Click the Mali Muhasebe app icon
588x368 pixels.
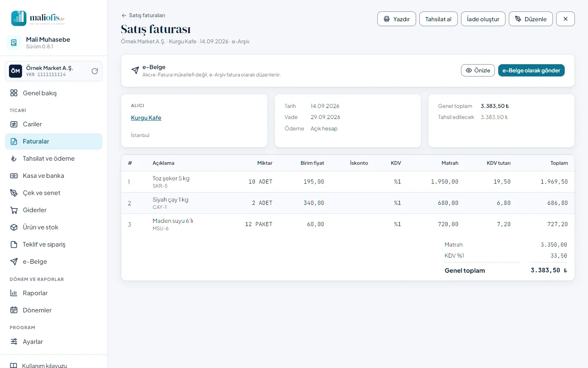[14, 43]
